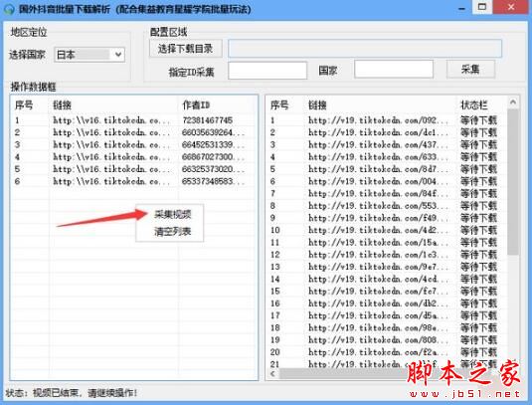
Task: Click the right list vertical scrollbar thumb
Action: 513,182
